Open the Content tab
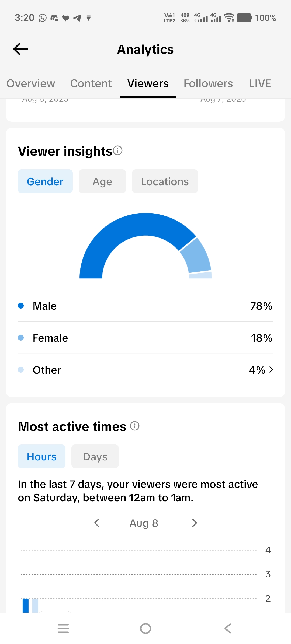The height and width of the screenshot is (644, 291). (x=91, y=83)
